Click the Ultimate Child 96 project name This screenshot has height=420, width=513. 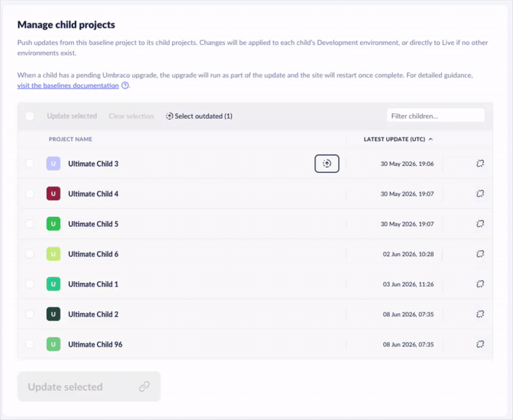tap(95, 344)
